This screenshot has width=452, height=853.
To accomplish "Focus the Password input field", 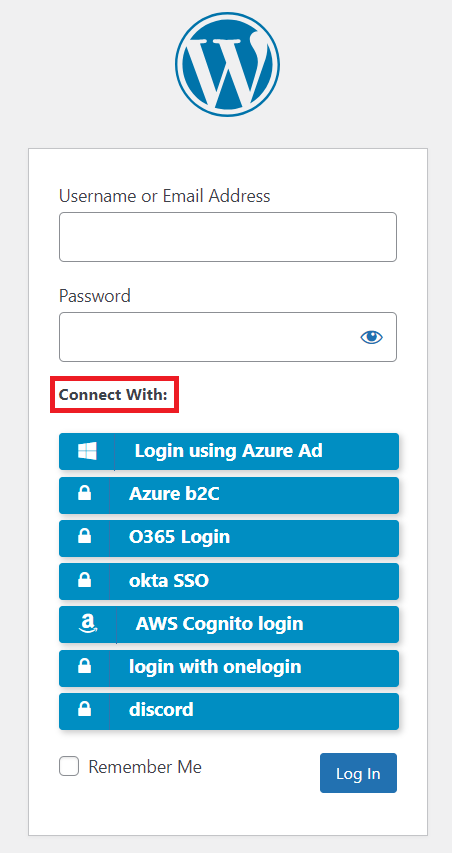I will click(228, 337).
